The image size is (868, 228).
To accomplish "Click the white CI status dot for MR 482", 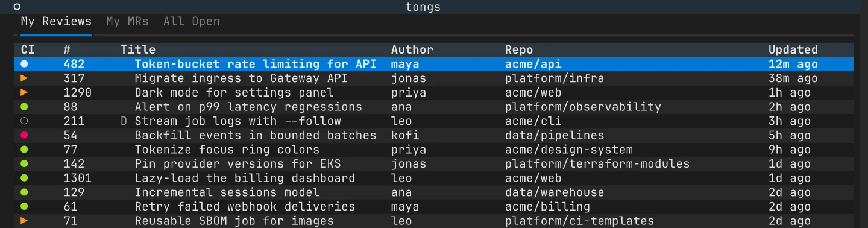I will [24, 64].
